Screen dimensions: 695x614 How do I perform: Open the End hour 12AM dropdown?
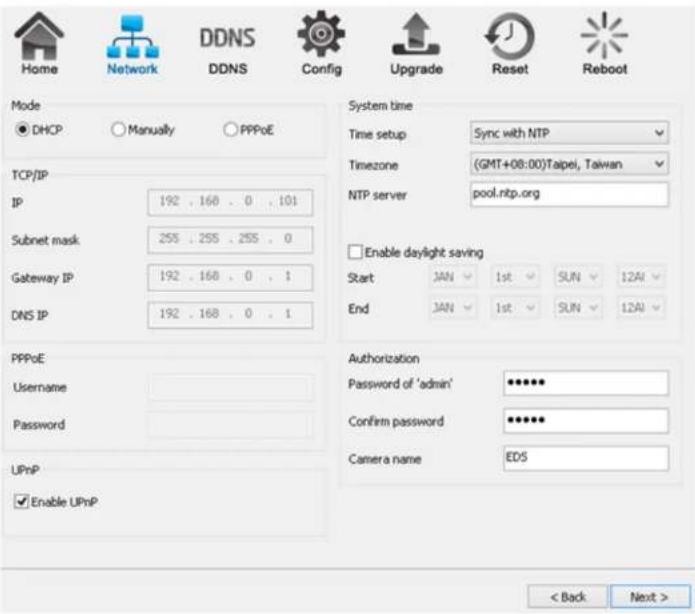(640, 308)
